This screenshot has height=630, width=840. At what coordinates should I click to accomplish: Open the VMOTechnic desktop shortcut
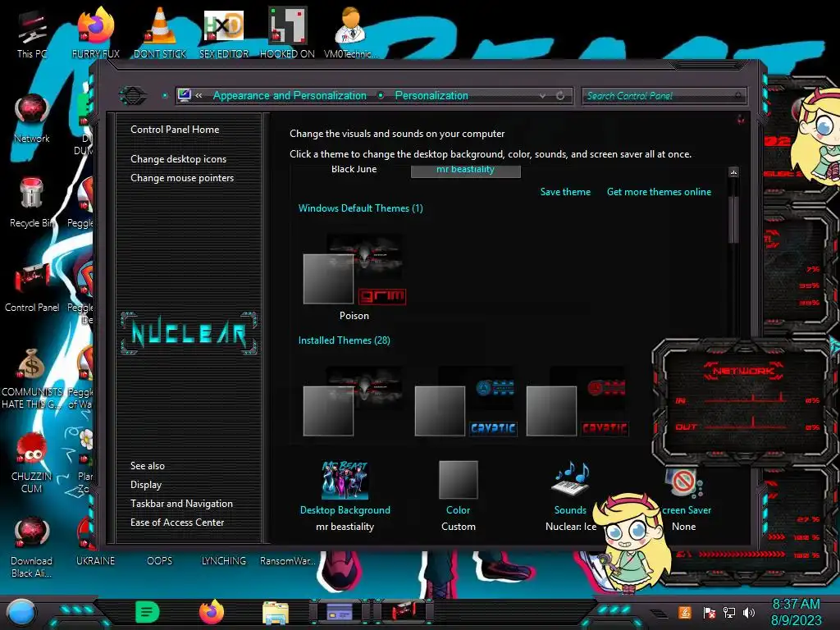tap(350, 34)
